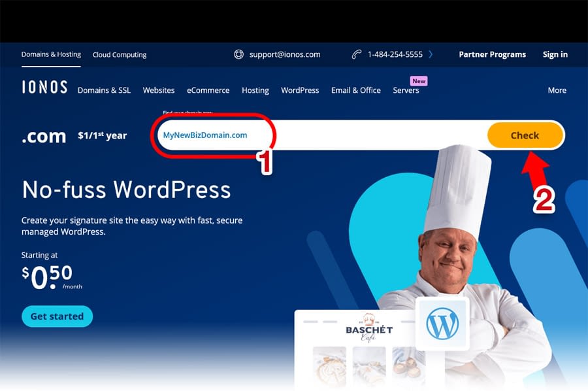The height and width of the screenshot is (391, 588).
Task: Click the WordPress logo tile
Action: pyautogui.click(x=442, y=324)
